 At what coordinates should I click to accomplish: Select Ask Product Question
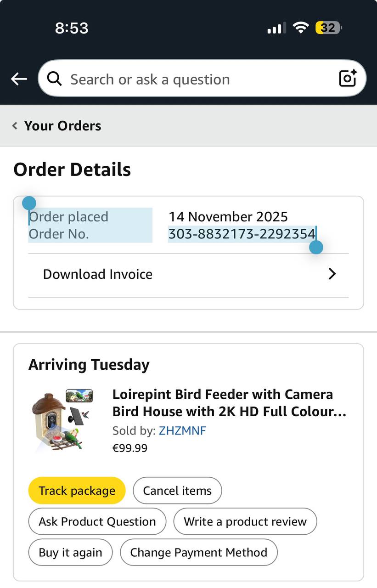(x=97, y=521)
